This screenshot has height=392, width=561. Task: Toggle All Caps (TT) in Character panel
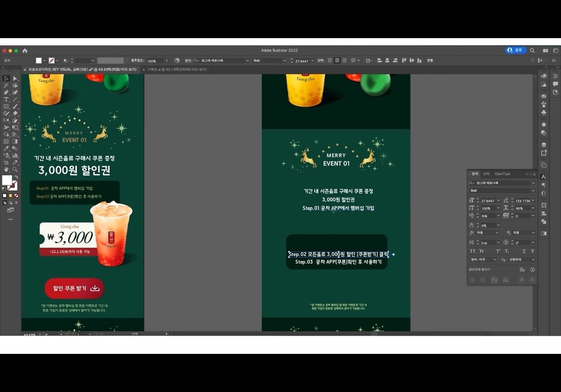pos(472,251)
